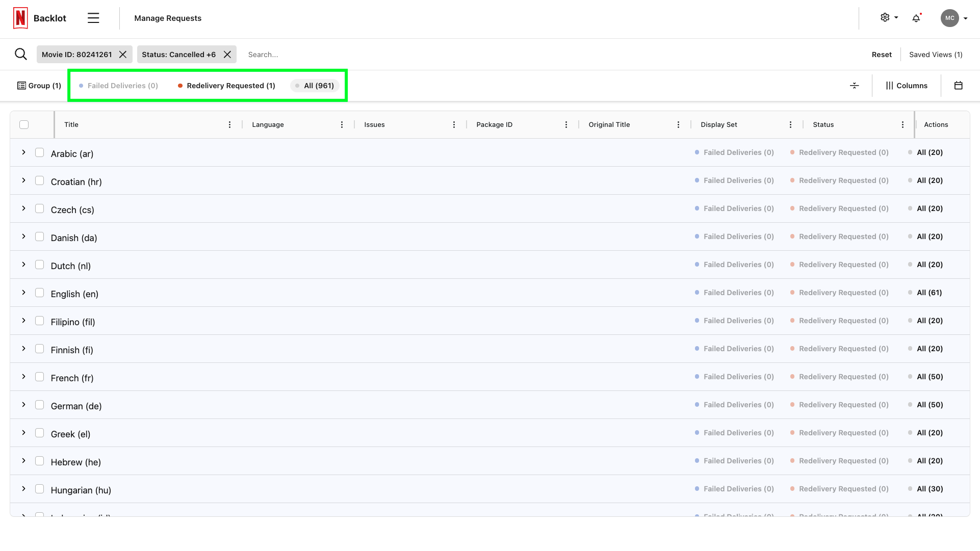
Task: Click the row density adjust icon
Action: tap(855, 86)
